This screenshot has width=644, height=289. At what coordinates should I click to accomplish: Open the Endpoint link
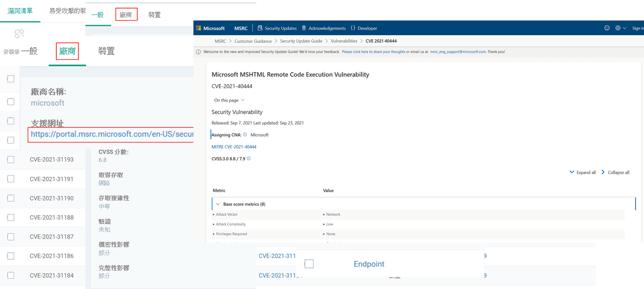(x=369, y=264)
